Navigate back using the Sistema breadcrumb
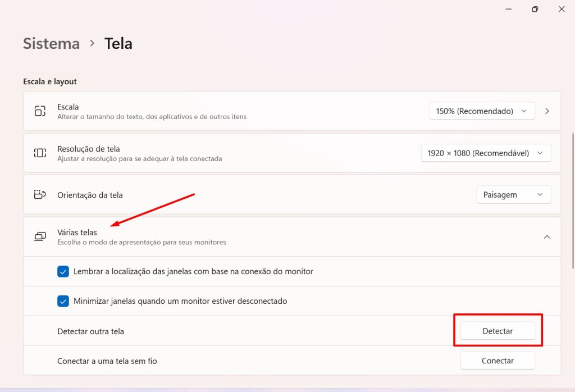The height and width of the screenshot is (392, 575). pos(51,43)
